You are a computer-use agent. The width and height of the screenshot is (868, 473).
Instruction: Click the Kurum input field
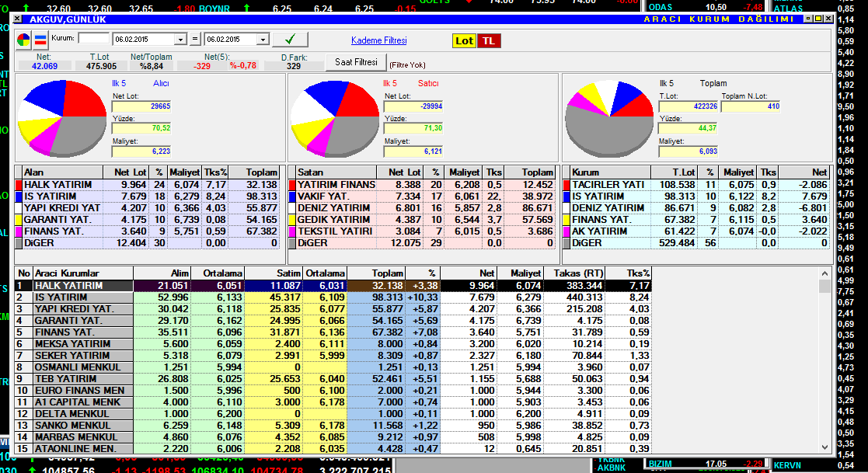(94, 38)
